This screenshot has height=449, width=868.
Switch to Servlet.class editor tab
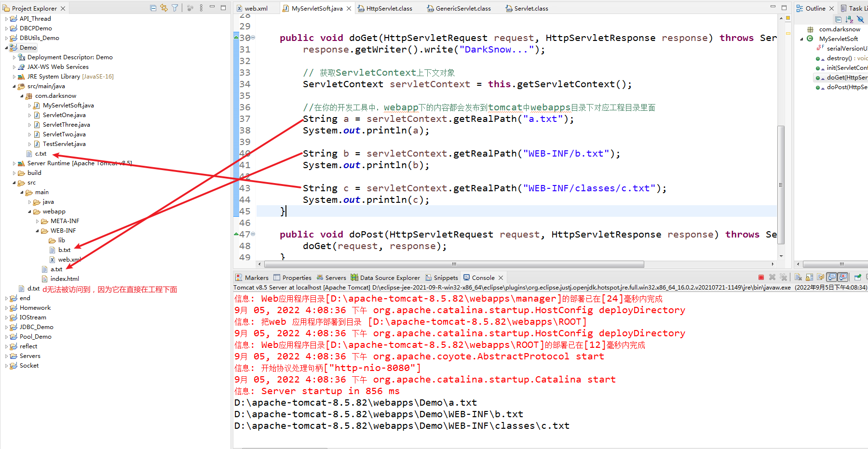click(x=527, y=8)
